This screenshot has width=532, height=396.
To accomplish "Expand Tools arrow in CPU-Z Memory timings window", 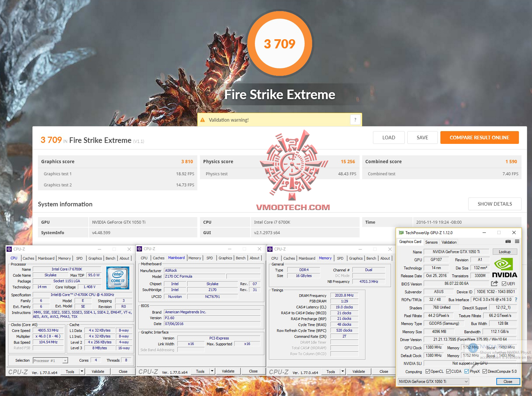I will pos(343,371).
